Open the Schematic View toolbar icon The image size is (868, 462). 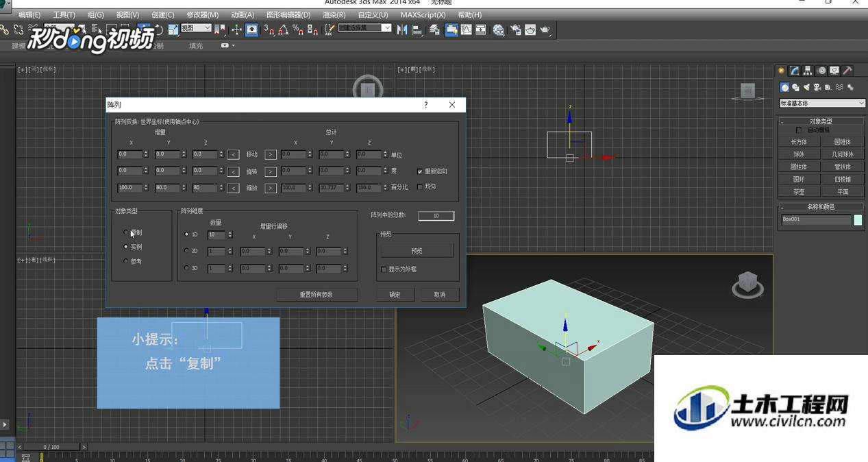point(480,29)
